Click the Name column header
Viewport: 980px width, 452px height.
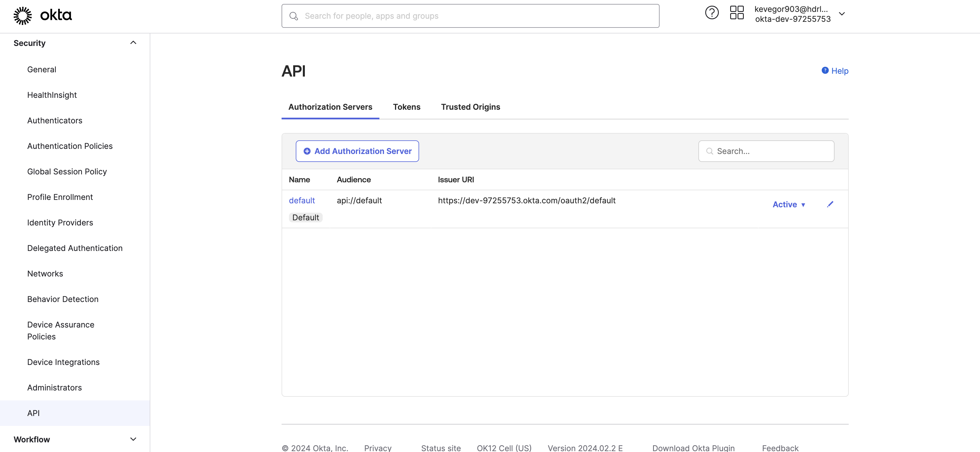click(x=299, y=179)
